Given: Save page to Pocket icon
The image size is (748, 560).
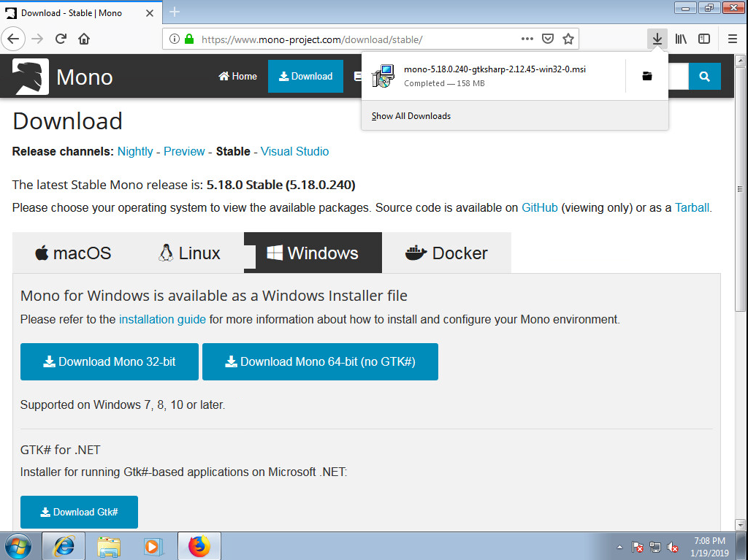Looking at the screenshot, I should pyautogui.click(x=548, y=39).
